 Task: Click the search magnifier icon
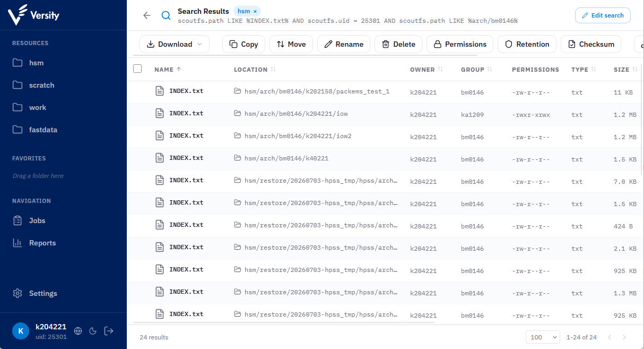pos(166,15)
